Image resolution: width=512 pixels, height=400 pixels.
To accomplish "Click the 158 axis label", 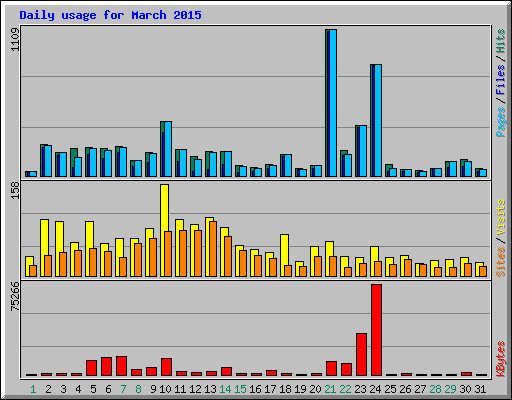I will [x=15, y=190].
